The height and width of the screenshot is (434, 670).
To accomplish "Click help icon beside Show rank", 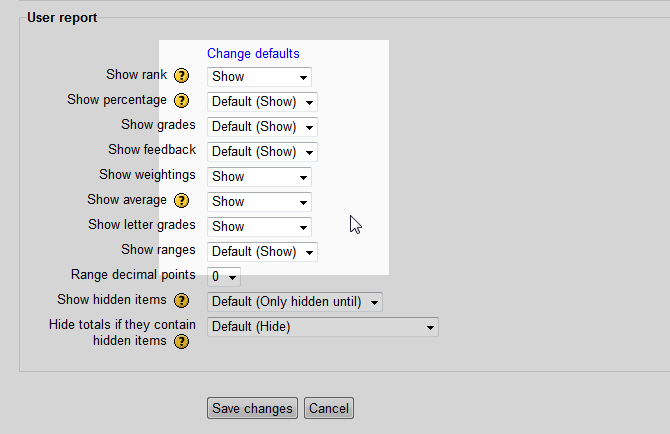I will point(182,76).
